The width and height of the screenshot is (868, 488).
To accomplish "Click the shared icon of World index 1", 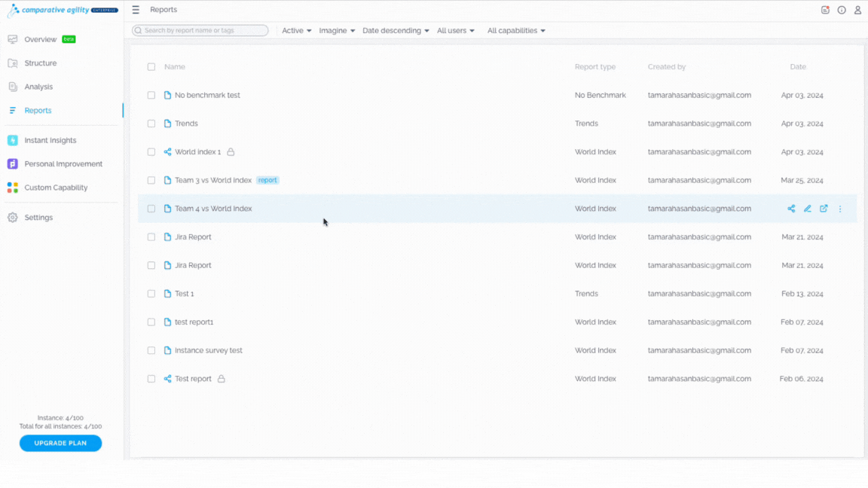I will (x=168, y=151).
